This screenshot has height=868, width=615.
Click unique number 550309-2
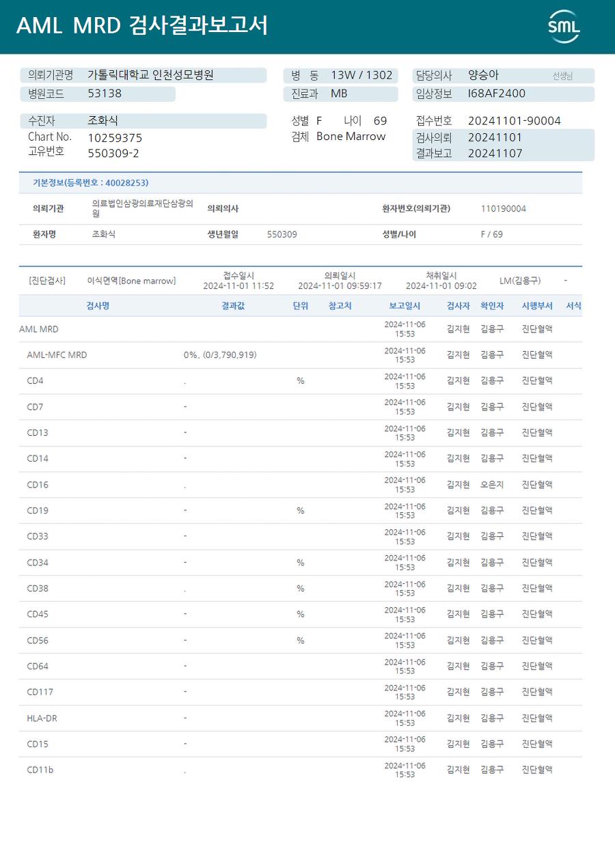pyautogui.click(x=113, y=153)
